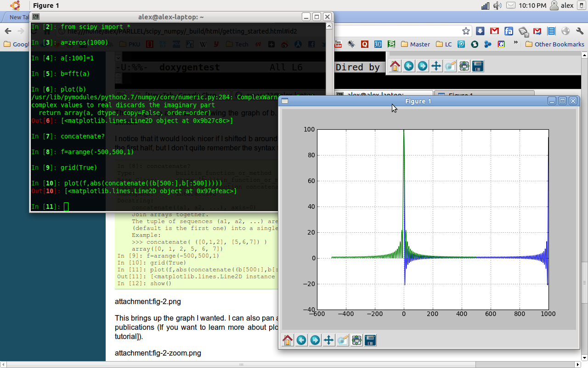
Task: Expand the LC bookmarks folder
Action: [x=443, y=44]
